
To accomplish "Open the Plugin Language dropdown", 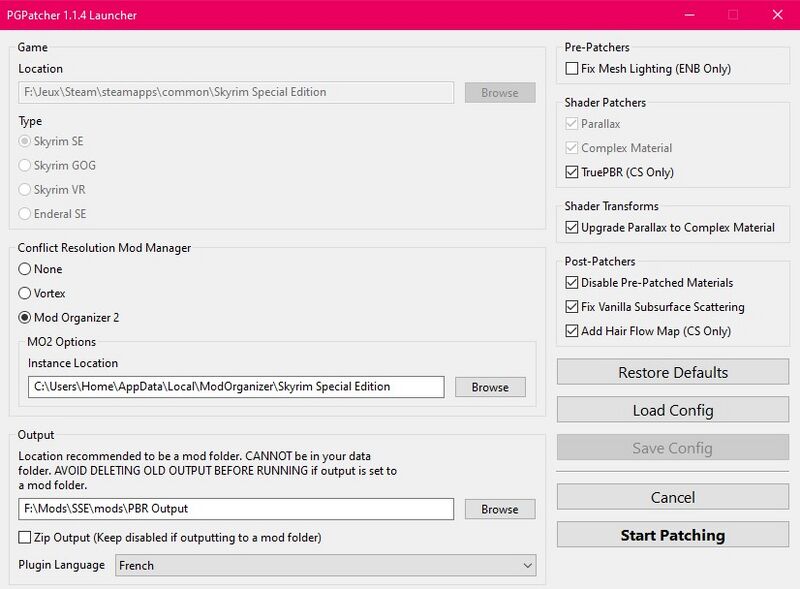I will [326, 566].
